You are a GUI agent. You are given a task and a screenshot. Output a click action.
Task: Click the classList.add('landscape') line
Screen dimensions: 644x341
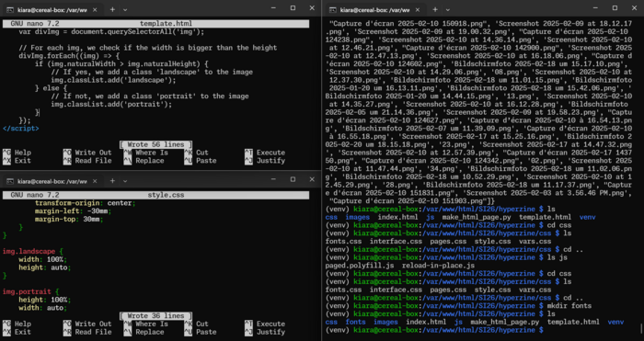point(113,80)
